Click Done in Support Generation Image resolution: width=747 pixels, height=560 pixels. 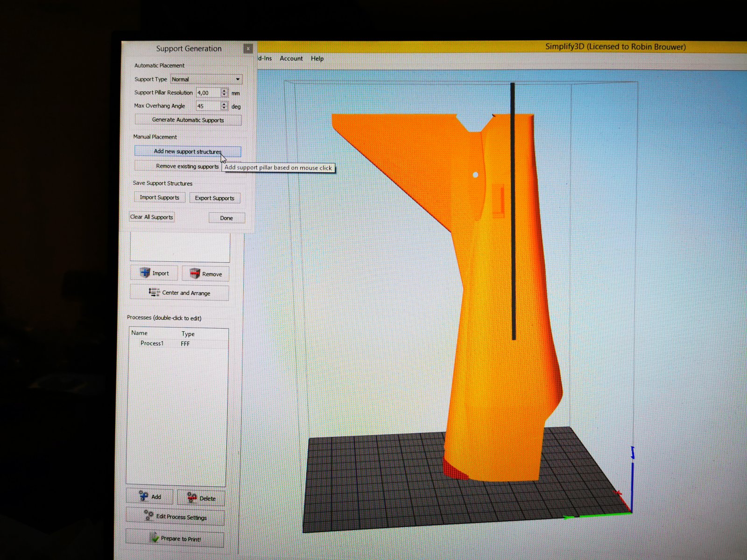[x=226, y=218]
